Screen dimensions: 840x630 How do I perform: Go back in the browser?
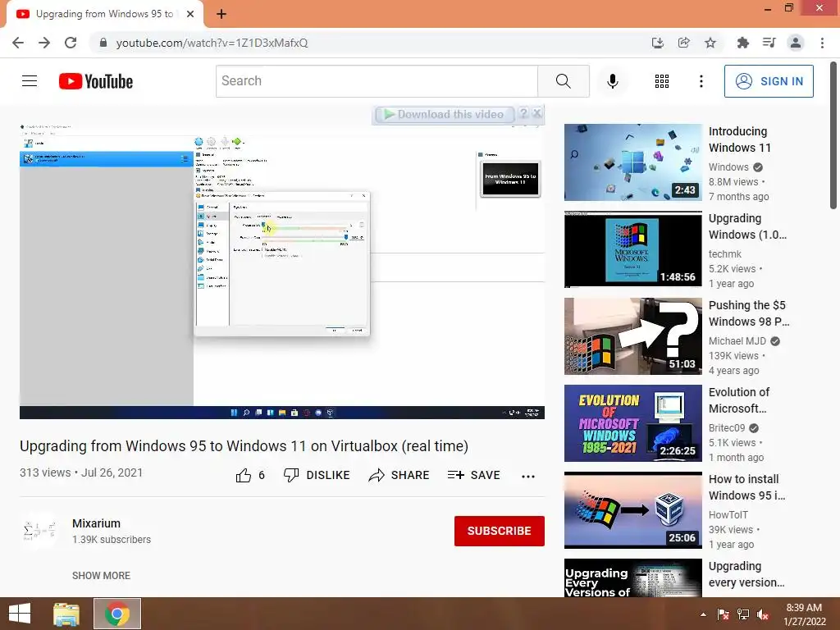point(18,43)
